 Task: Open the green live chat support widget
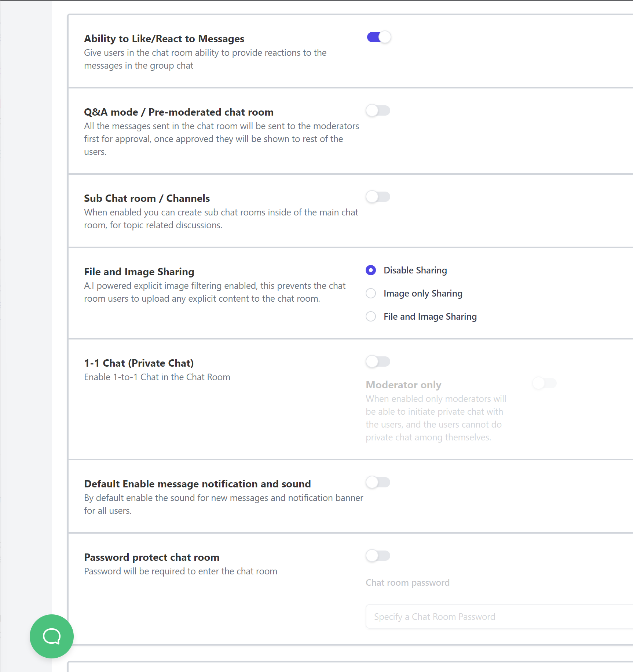pos(51,636)
